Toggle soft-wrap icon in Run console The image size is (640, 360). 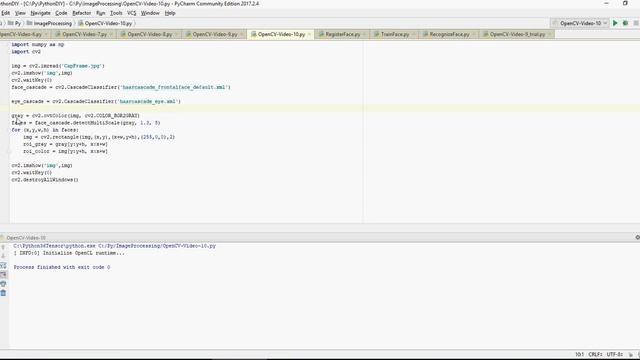click(3, 266)
